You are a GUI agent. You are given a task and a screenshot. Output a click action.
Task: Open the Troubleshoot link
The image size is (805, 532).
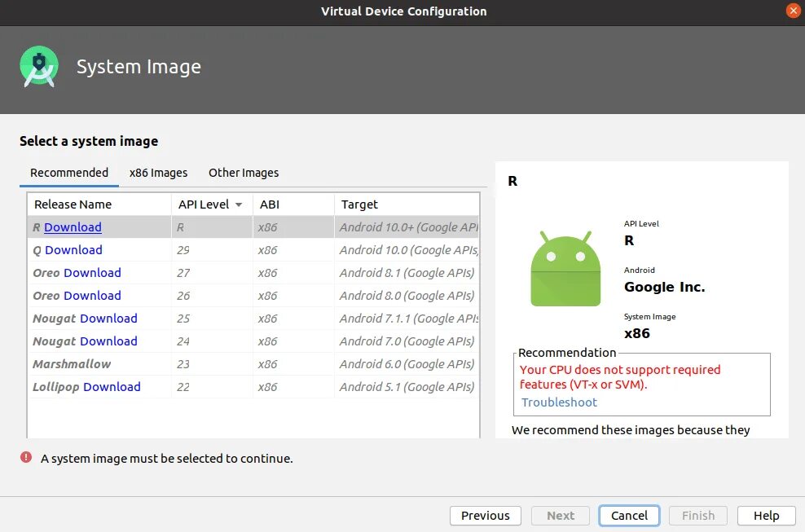[x=559, y=402]
